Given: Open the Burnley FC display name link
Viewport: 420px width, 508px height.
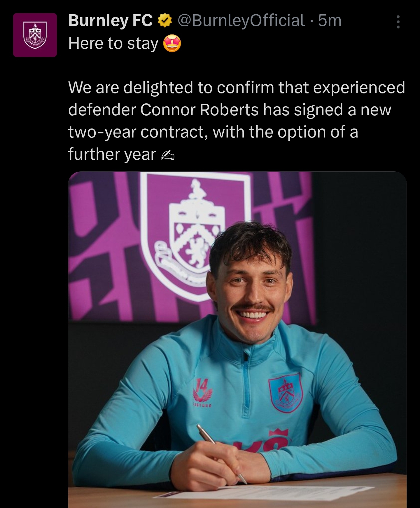Looking at the screenshot, I should [x=111, y=21].
